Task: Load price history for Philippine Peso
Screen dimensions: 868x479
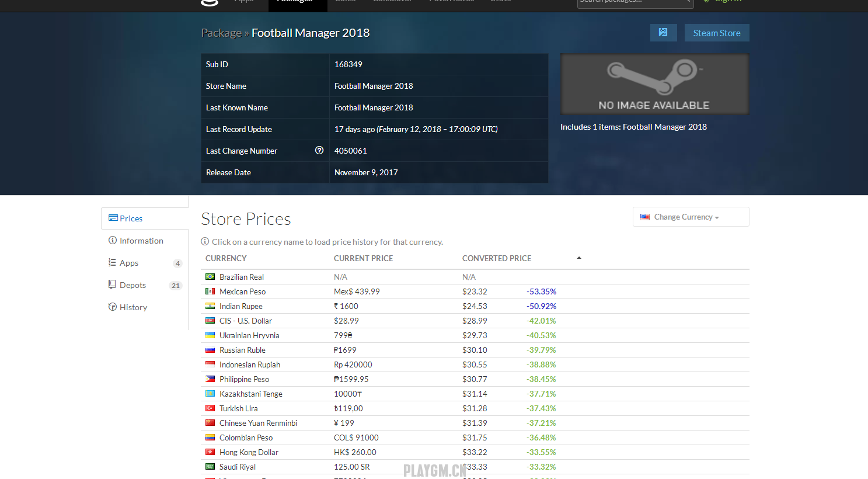Action: click(244, 379)
